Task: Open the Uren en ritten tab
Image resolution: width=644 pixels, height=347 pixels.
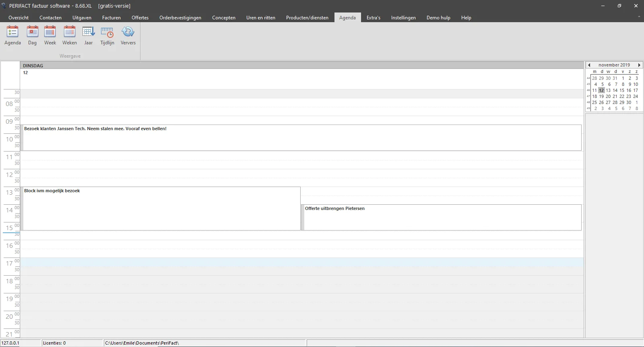Action: pos(261,18)
